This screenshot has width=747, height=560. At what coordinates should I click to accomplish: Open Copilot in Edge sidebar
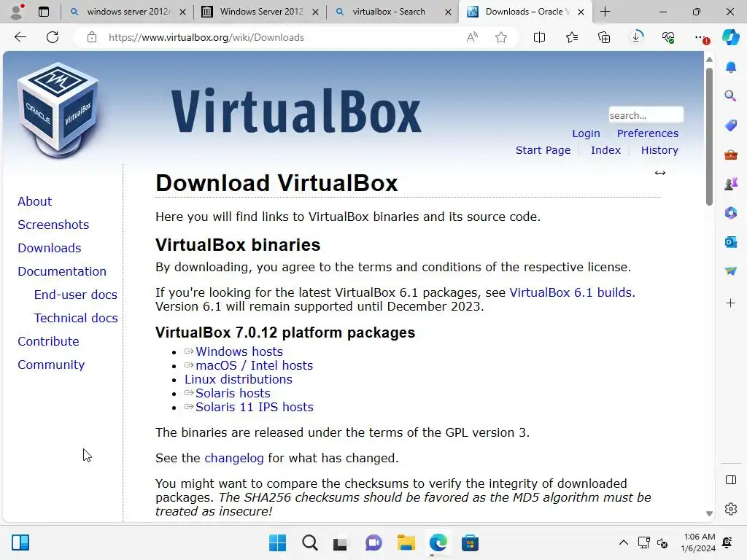point(731,36)
